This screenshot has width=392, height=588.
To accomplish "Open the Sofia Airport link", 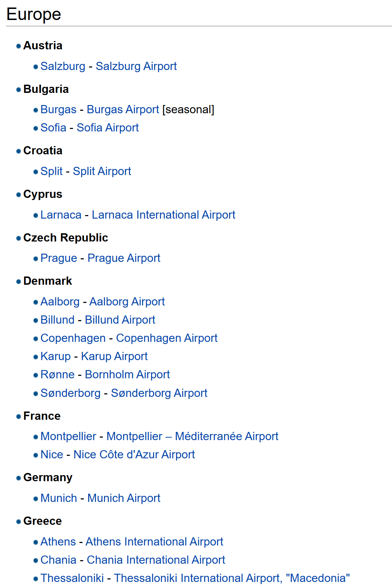I will click(107, 128).
